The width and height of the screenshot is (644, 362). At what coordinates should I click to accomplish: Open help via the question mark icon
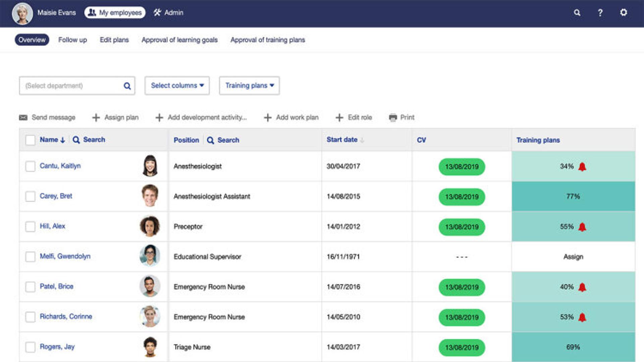[600, 13]
